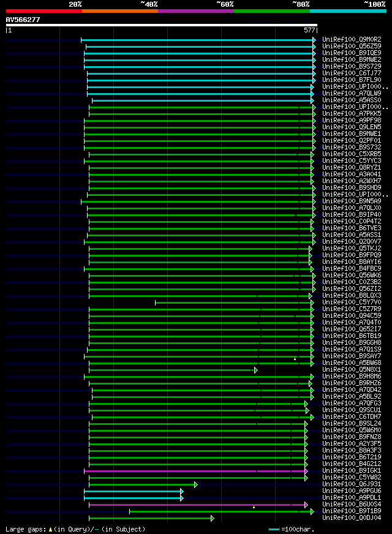Select the AV566277 query name
This screenshot has width=392, height=534.
[23, 20]
